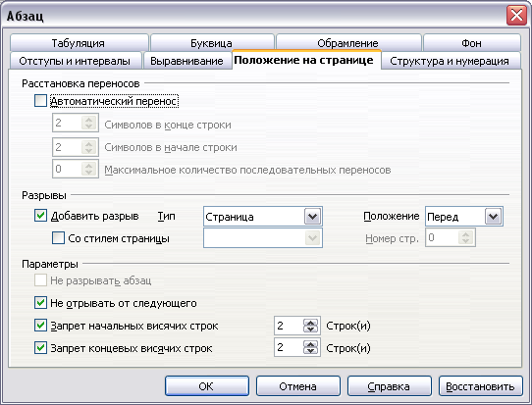
Task: Toggle Запрет концевых висячих строк checkbox
Action: click(x=40, y=348)
